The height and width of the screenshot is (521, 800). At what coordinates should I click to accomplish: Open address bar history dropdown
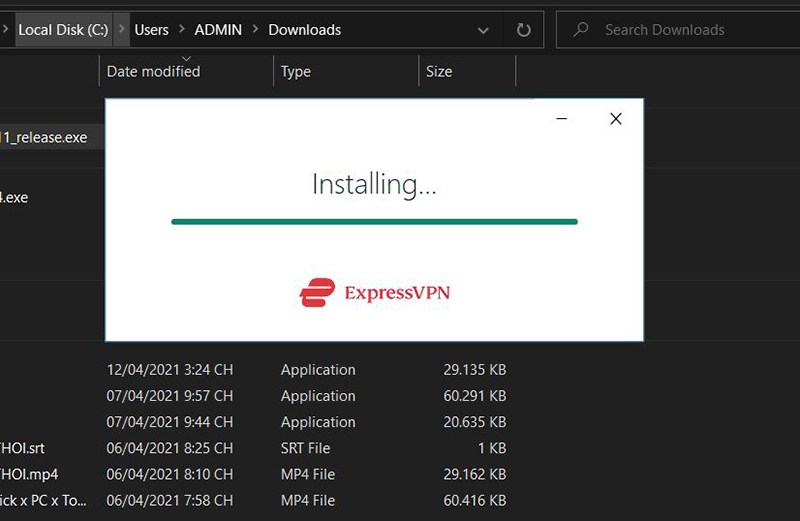point(483,31)
